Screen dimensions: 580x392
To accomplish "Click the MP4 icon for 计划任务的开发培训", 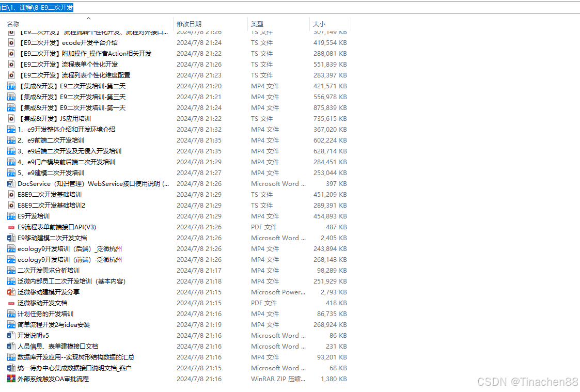I will [x=11, y=314].
